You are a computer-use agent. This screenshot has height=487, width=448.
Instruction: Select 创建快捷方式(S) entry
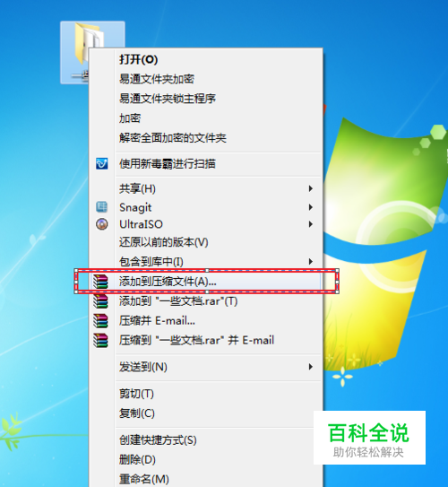pyautogui.click(x=158, y=440)
